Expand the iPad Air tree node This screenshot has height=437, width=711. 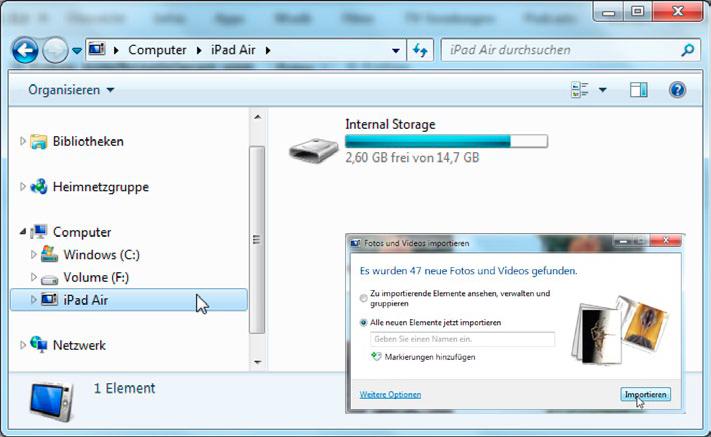33,300
